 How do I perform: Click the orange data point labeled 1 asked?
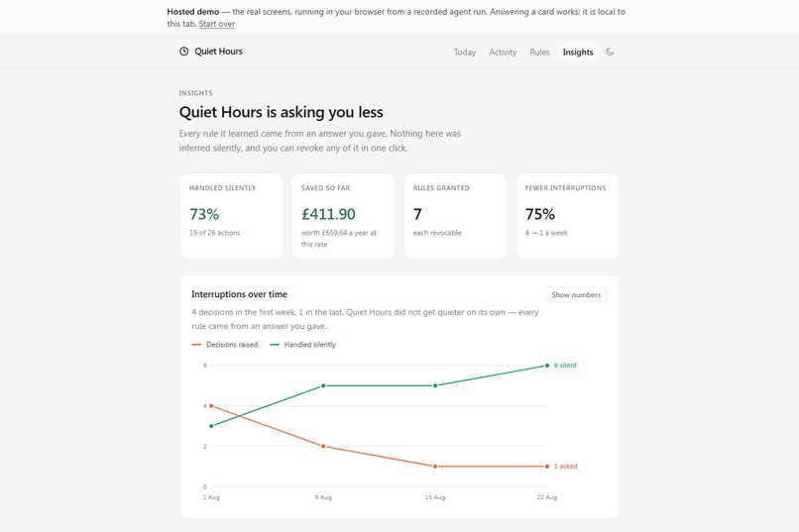[547, 467]
